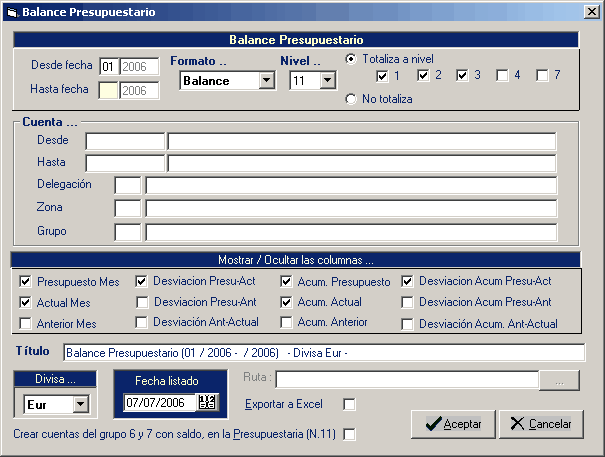The height and width of the screenshot is (457, 605).
Task: Hide Acum. Presupuesto column
Action: [286, 281]
